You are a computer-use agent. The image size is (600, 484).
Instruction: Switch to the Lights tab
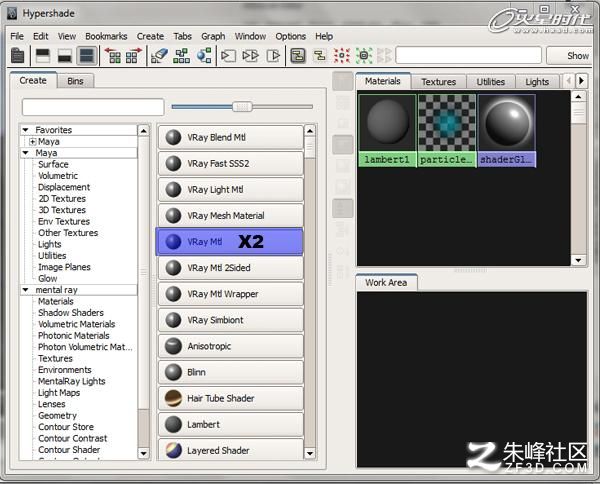pos(537,82)
